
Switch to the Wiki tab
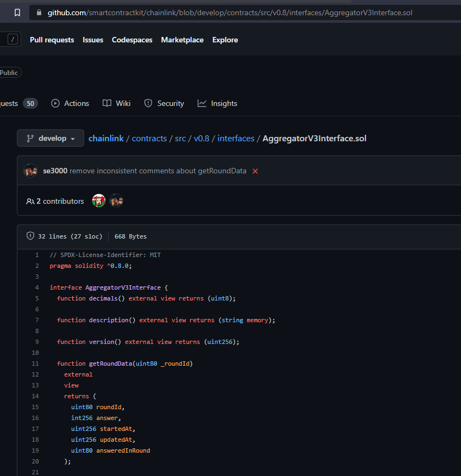[x=116, y=104]
